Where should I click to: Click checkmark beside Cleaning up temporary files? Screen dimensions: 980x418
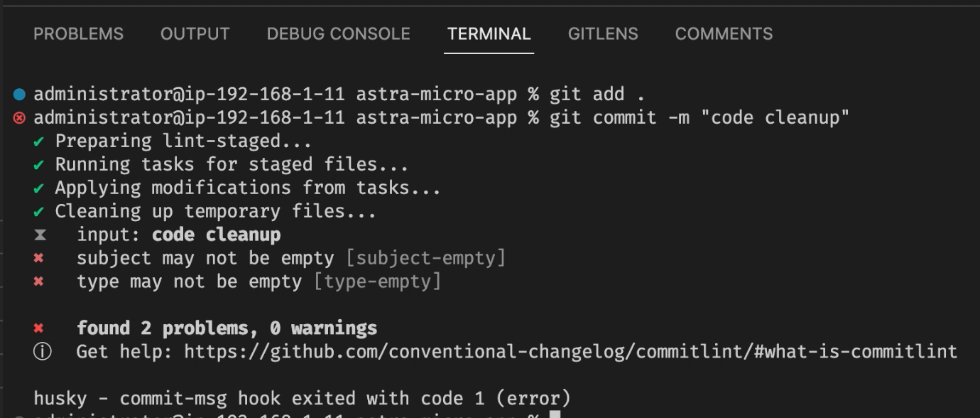tap(39, 211)
